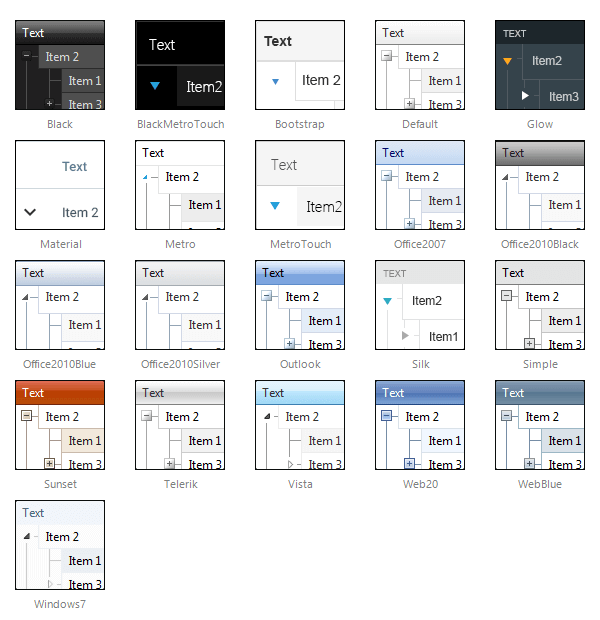Expand Item 3 plus box in Office2007 preview

[409, 224]
